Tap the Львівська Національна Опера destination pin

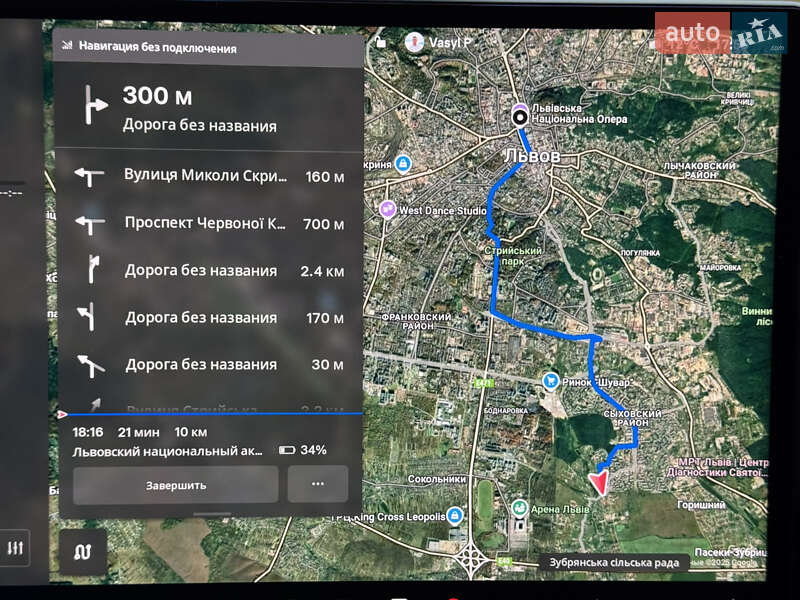tap(520, 117)
